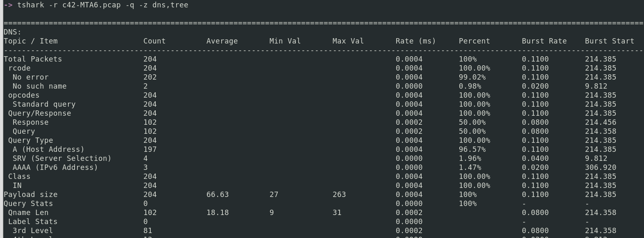Click the 'IN' row label

click(x=17, y=185)
